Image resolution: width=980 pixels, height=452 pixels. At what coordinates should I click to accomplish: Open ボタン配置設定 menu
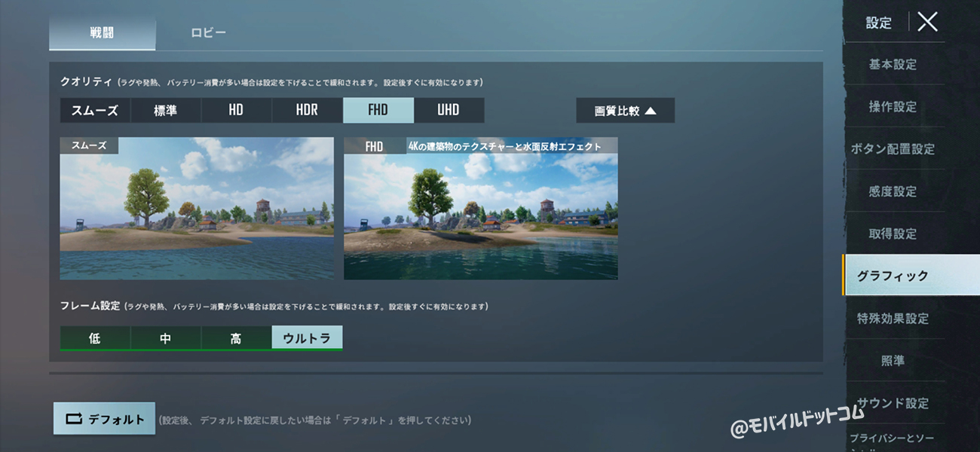[x=893, y=148]
